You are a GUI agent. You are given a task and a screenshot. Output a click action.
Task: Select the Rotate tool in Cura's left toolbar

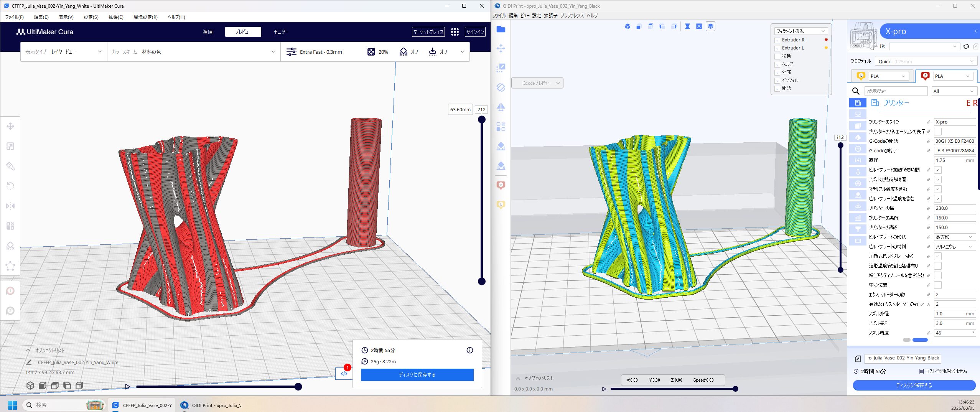[10, 186]
